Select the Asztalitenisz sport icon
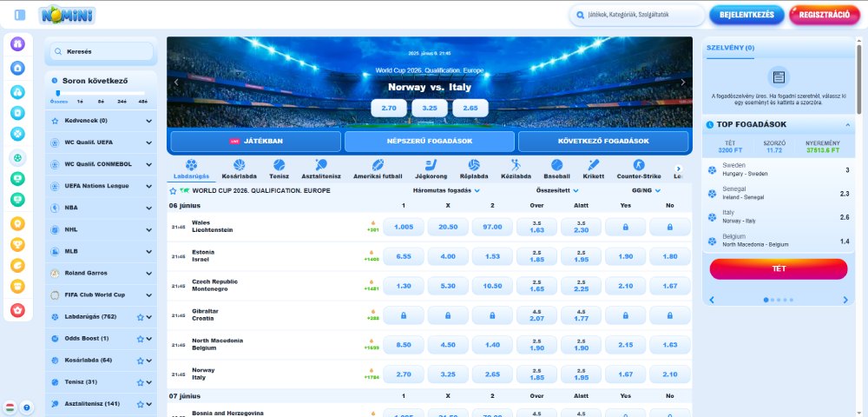Image resolution: width=868 pixels, height=417 pixels. [x=321, y=165]
